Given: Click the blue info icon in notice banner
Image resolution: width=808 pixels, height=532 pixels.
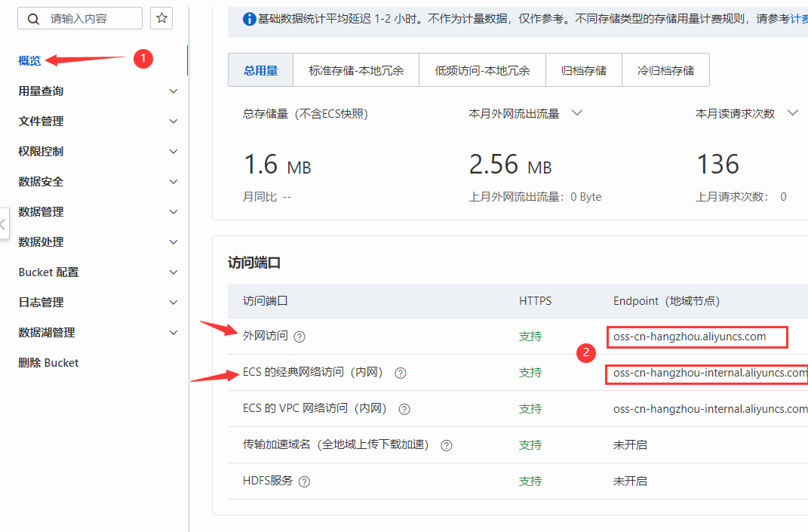Looking at the screenshot, I should coord(249,19).
